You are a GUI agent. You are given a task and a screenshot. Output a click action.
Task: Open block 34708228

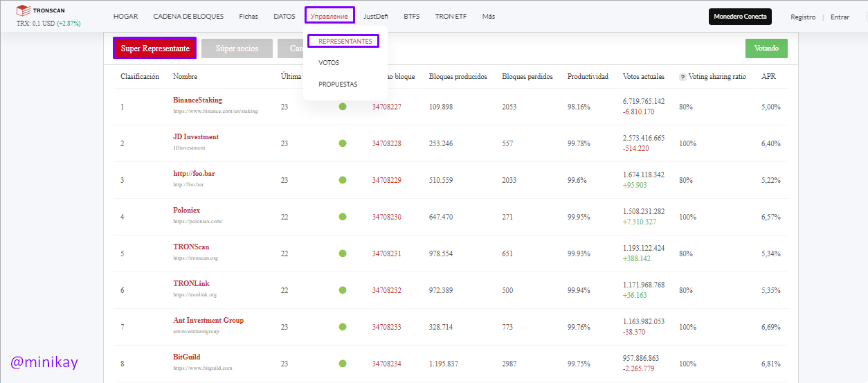pyautogui.click(x=386, y=144)
